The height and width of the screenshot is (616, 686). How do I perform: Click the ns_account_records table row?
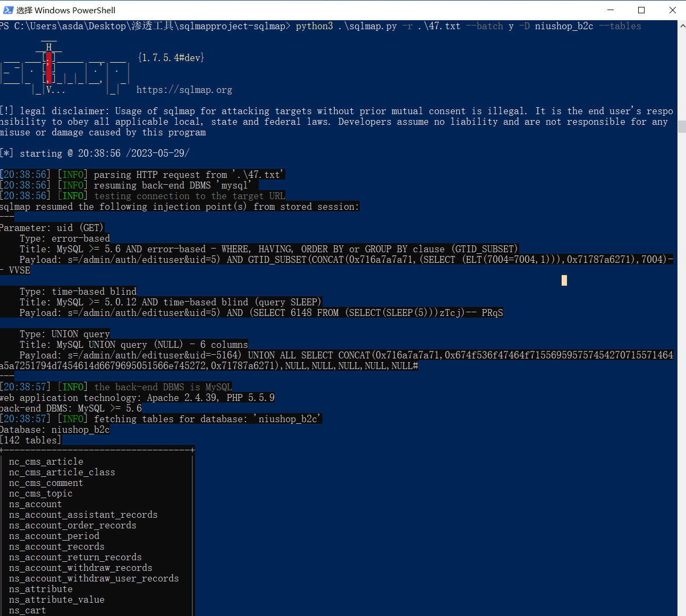[x=57, y=546]
